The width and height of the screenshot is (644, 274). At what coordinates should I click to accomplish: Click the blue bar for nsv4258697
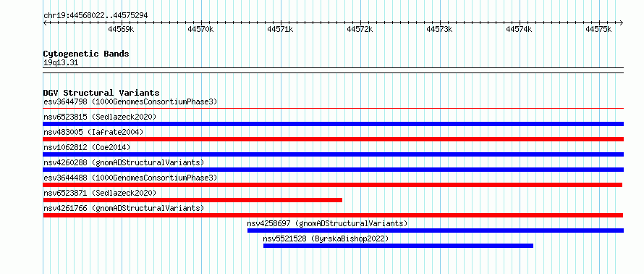(436, 231)
